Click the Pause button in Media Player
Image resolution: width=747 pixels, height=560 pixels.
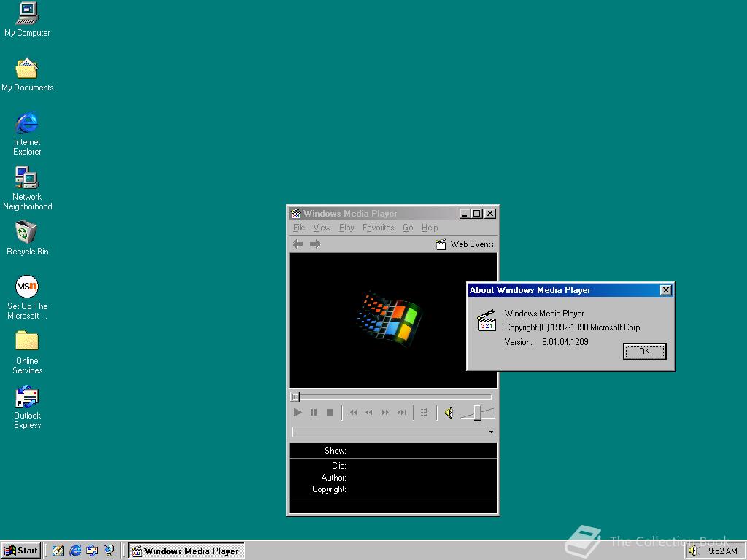314,413
